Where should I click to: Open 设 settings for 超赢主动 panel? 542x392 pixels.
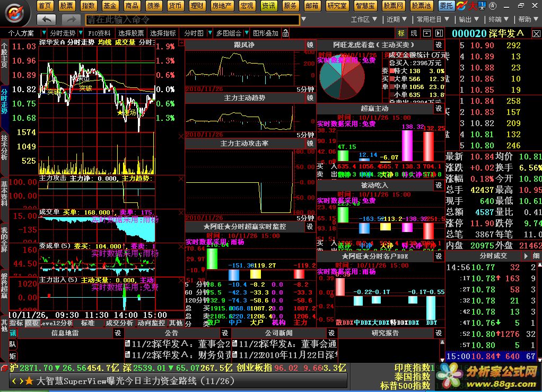(439, 109)
